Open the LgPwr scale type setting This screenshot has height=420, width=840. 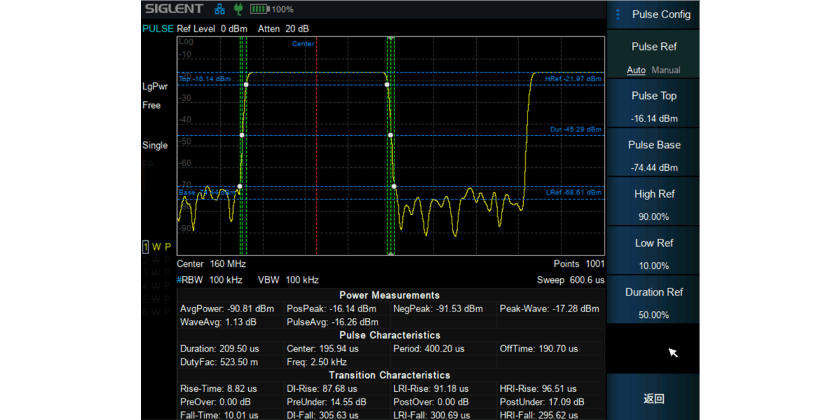pyautogui.click(x=154, y=86)
